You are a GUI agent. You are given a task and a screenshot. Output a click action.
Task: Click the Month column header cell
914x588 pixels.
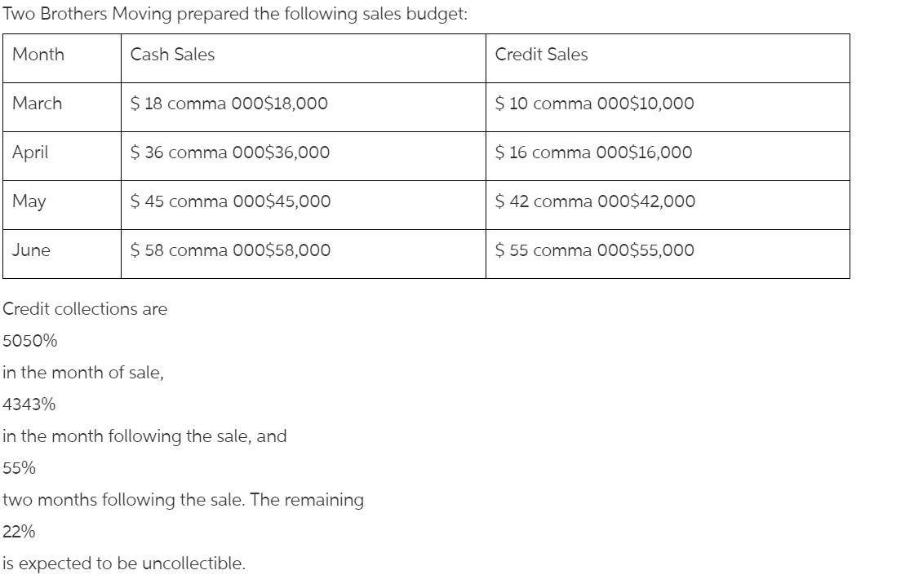point(62,58)
